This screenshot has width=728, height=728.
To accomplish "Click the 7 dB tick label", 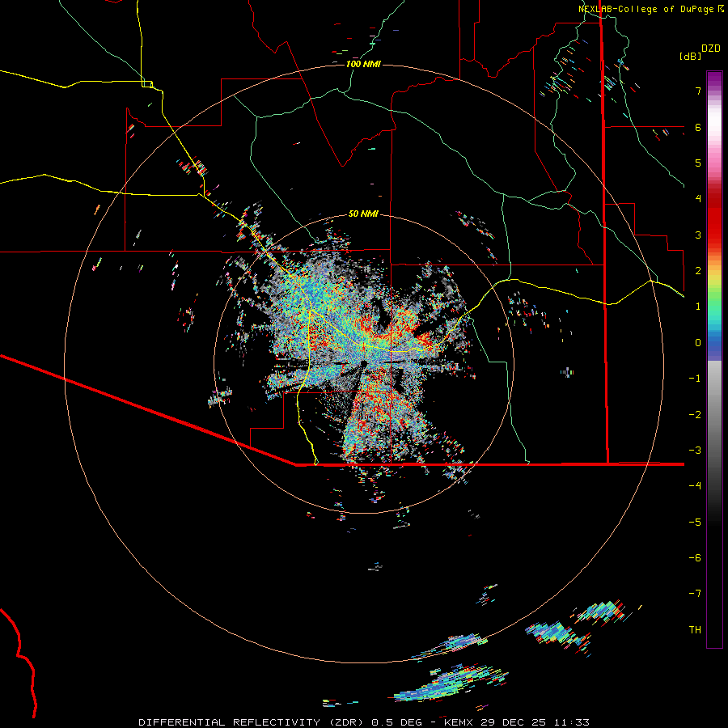I will 698,91.
